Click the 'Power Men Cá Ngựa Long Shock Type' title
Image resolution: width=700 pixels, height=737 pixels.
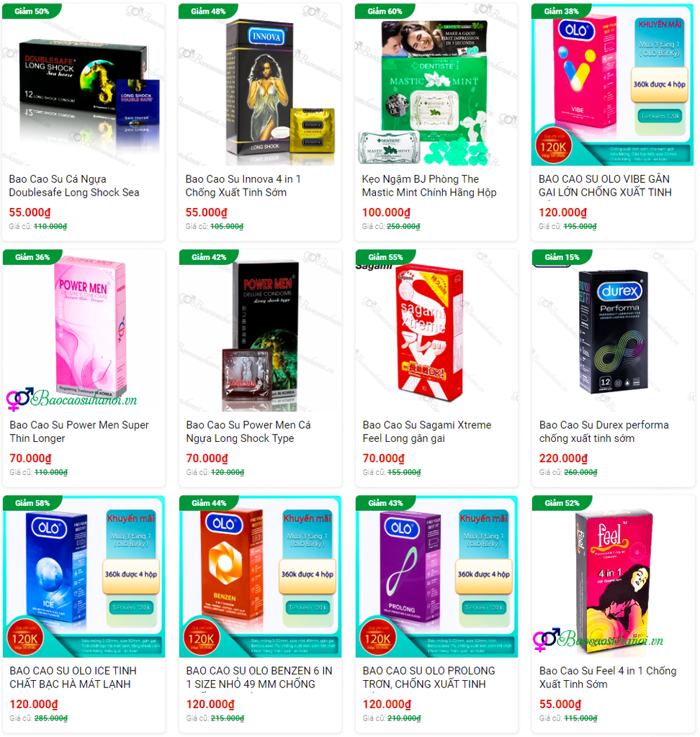(248, 432)
